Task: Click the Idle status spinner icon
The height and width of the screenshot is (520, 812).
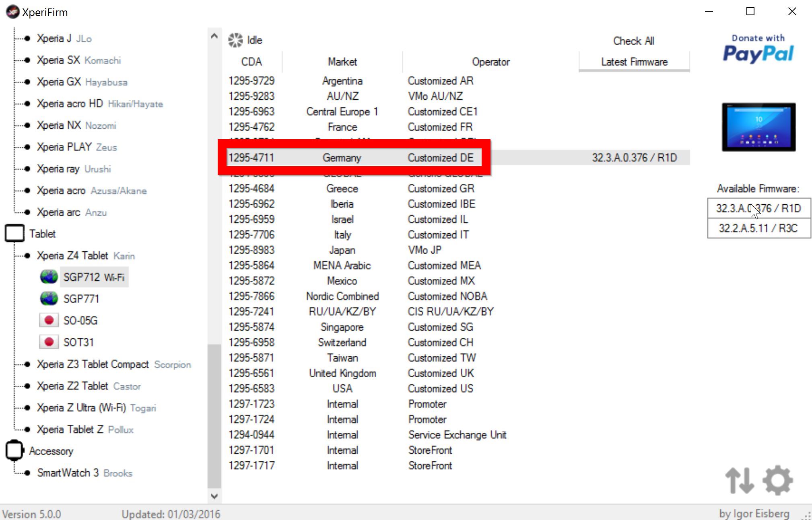Action: click(x=235, y=40)
